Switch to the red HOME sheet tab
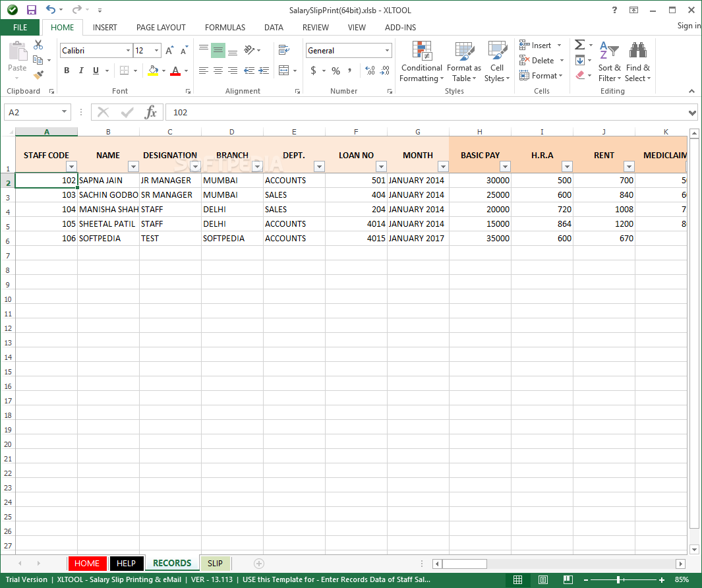The height and width of the screenshot is (588, 702). [87, 564]
